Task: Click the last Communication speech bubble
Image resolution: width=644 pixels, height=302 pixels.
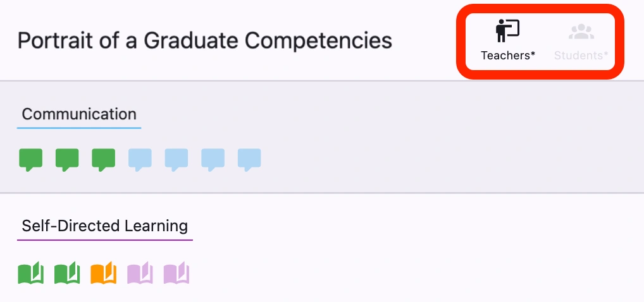Action: 249,159
